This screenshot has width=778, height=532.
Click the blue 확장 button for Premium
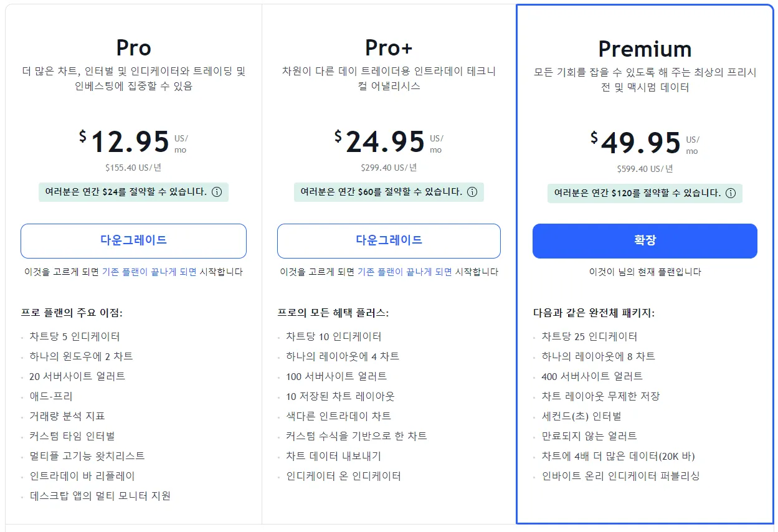[x=645, y=240]
